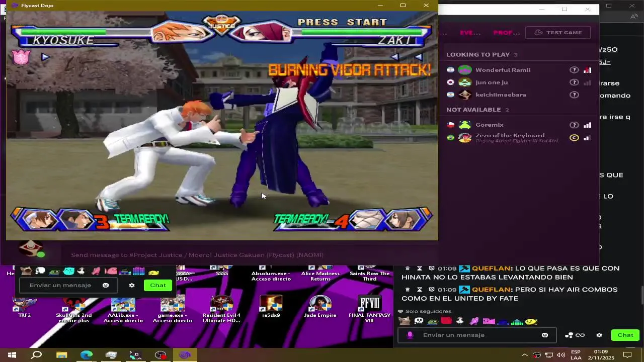The image size is (644, 362).
Task: Switch to Flycast Dojo in taskbar
Action: [x=185, y=355]
